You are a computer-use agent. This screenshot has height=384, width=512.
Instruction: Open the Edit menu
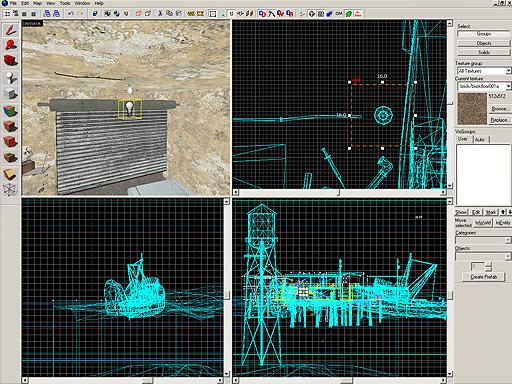pos(25,3)
